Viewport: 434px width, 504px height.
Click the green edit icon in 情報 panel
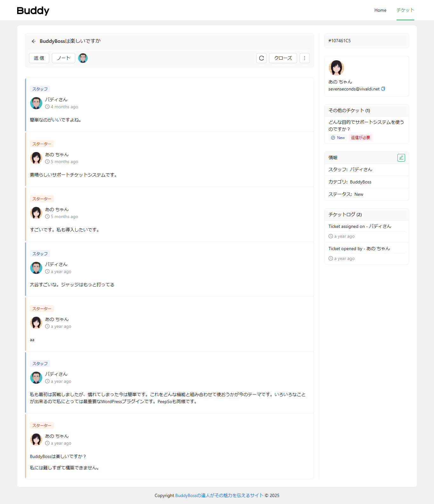click(x=401, y=158)
